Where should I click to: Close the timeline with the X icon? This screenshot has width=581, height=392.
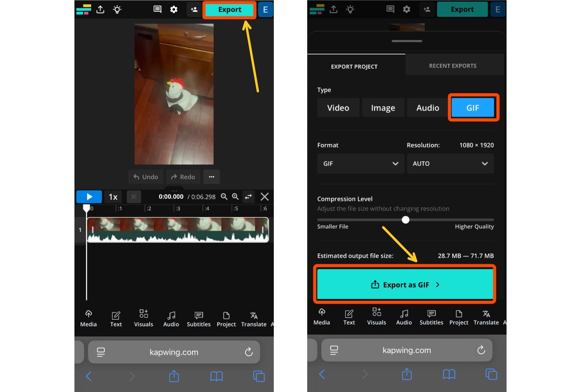[x=265, y=197]
